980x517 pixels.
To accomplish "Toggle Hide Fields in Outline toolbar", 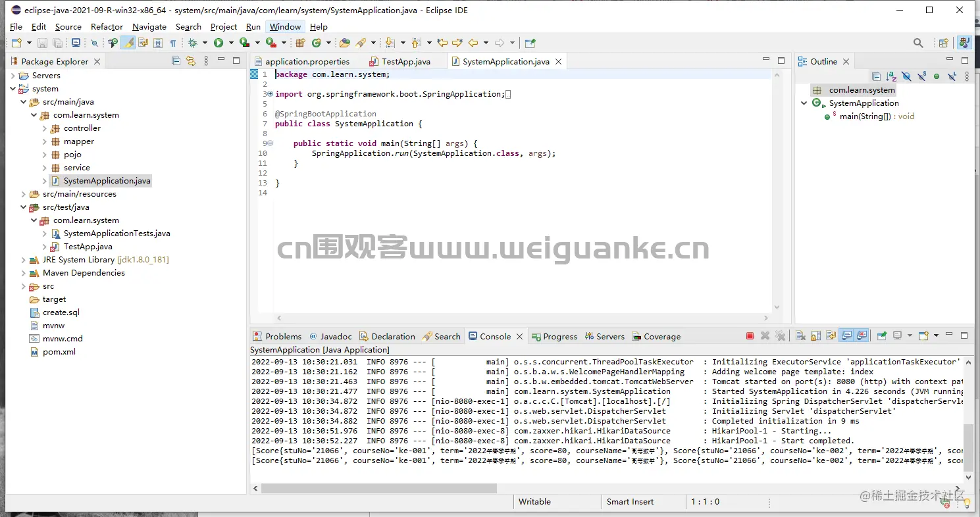I will point(906,76).
